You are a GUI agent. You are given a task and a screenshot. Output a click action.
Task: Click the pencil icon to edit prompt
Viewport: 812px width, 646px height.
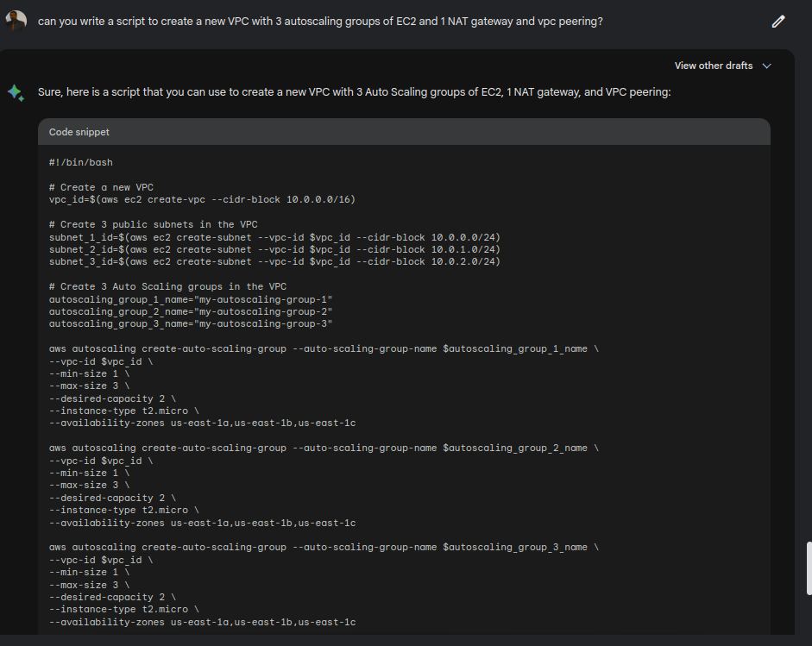[x=777, y=22]
